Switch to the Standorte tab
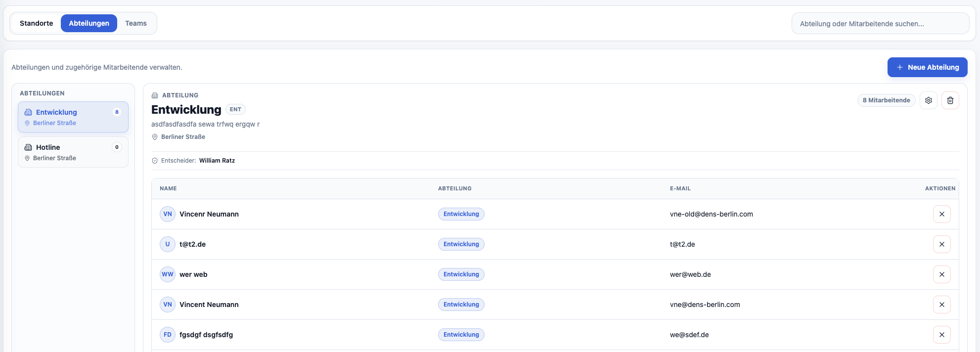This screenshot has height=352, width=980. click(37, 23)
